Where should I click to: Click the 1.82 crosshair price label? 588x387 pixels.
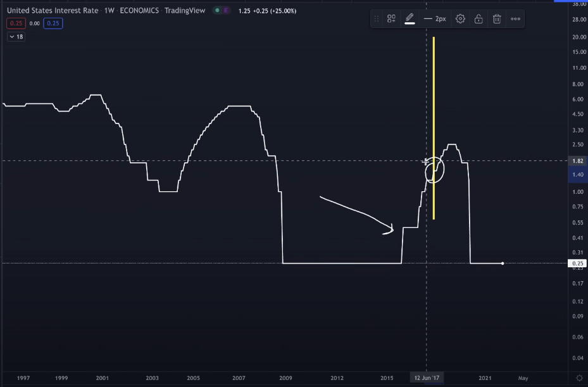click(x=577, y=161)
